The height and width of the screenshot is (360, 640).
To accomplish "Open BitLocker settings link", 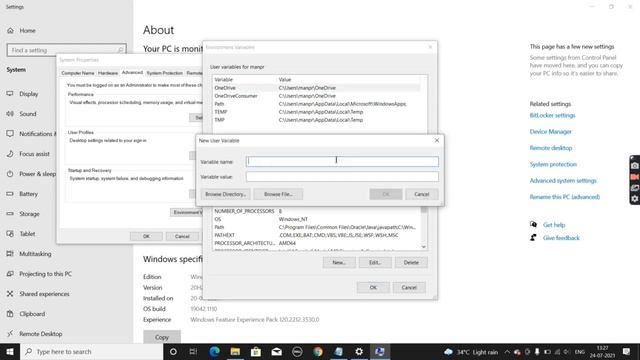I will coord(552,116).
